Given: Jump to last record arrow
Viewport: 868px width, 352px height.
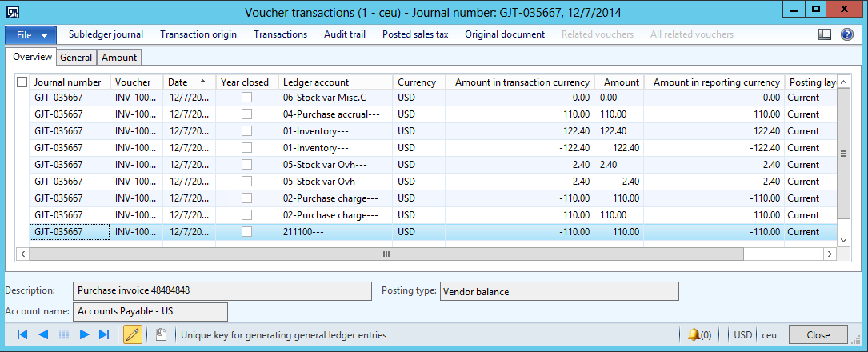Looking at the screenshot, I should [104, 335].
